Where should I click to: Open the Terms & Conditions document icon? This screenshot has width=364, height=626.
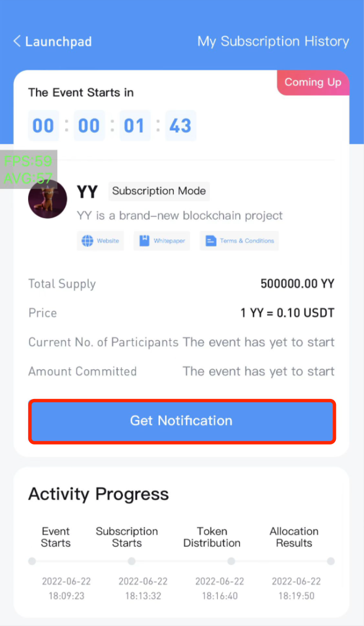click(x=211, y=241)
